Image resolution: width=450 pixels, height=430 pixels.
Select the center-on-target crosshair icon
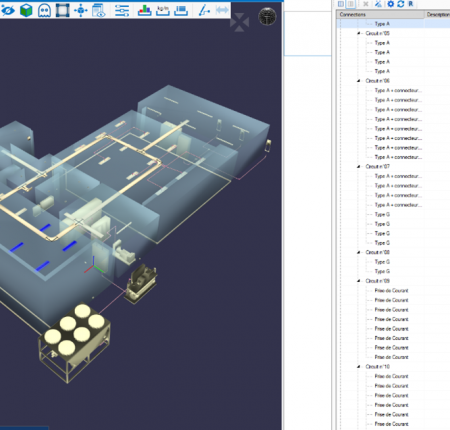click(81, 10)
